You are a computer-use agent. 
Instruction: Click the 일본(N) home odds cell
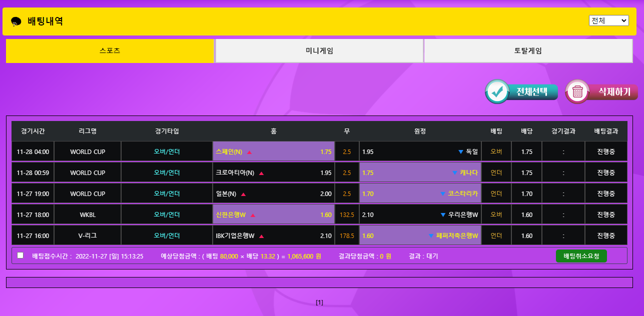tap(273, 194)
